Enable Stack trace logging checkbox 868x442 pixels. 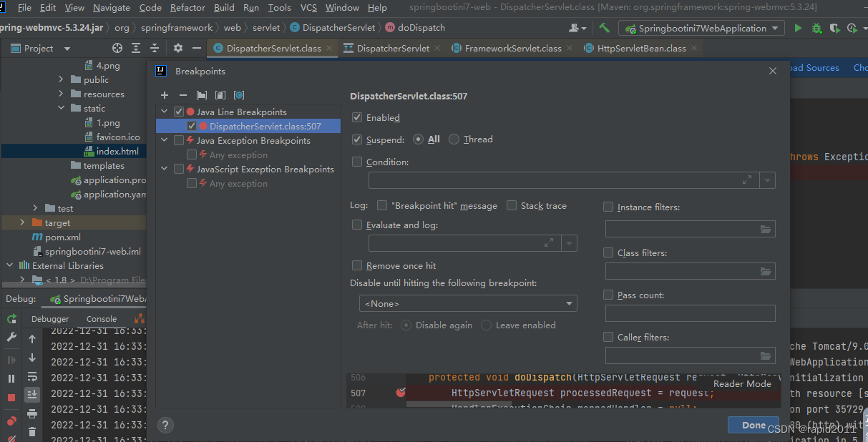click(x=512, y=205)
